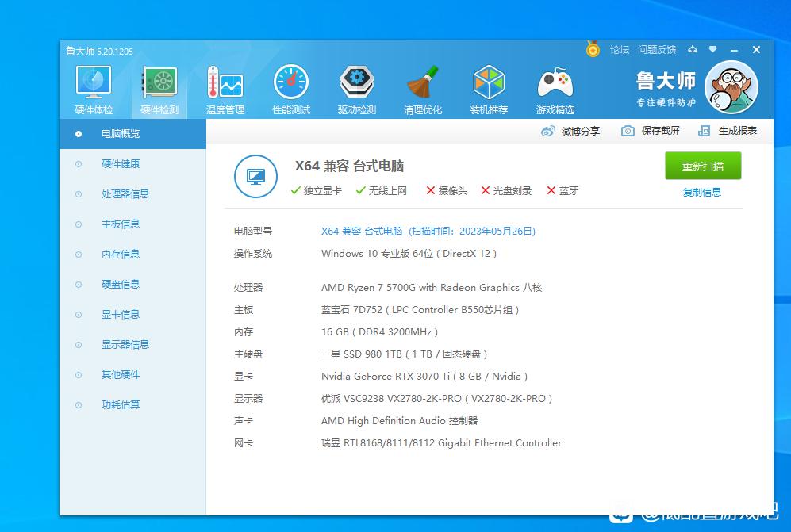Click the 光盘刻录 feature indicator

506,190
